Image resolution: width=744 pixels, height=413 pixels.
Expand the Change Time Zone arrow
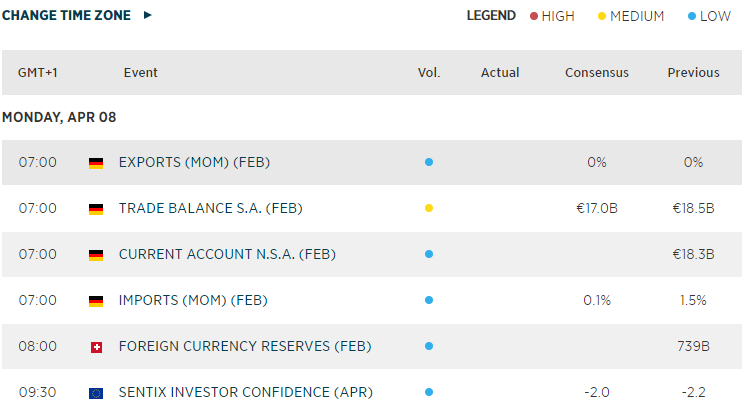point(148,16)
